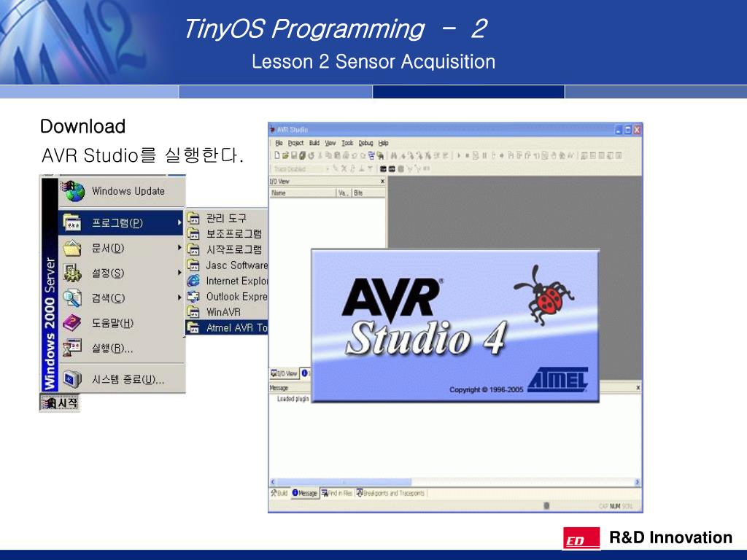Open the Project menu
The width and height of the screenshot is (747, 560).
coord(296,143)
